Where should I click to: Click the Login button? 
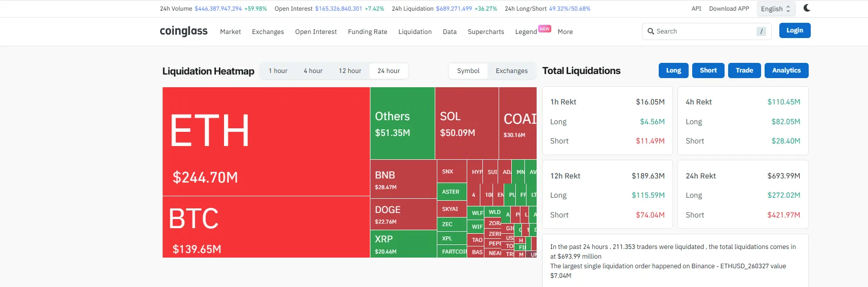point(794,30)
